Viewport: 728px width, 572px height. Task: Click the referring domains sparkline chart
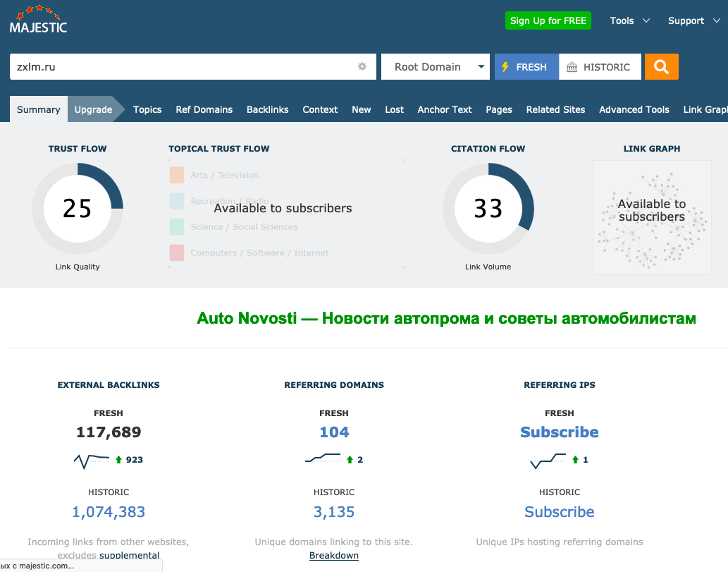pos(323,460)
